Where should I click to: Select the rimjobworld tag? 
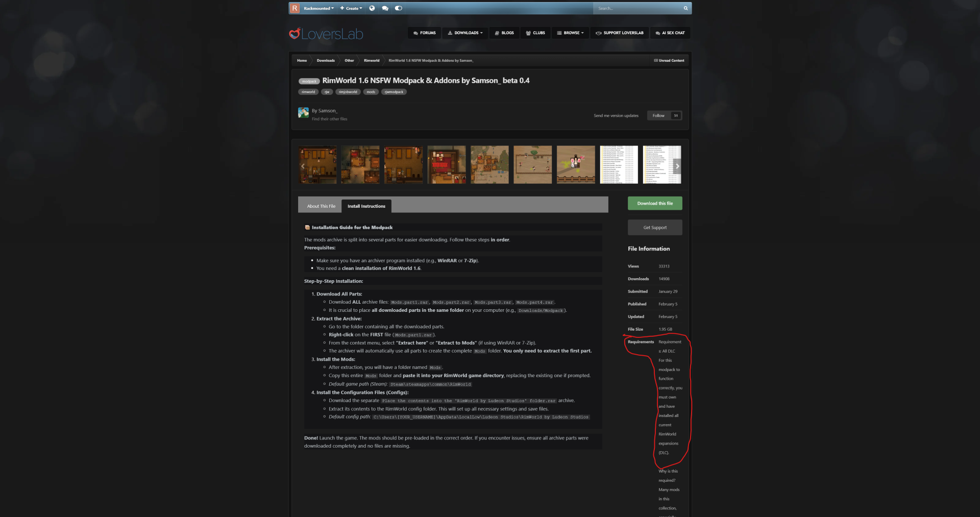coord(348,92)
